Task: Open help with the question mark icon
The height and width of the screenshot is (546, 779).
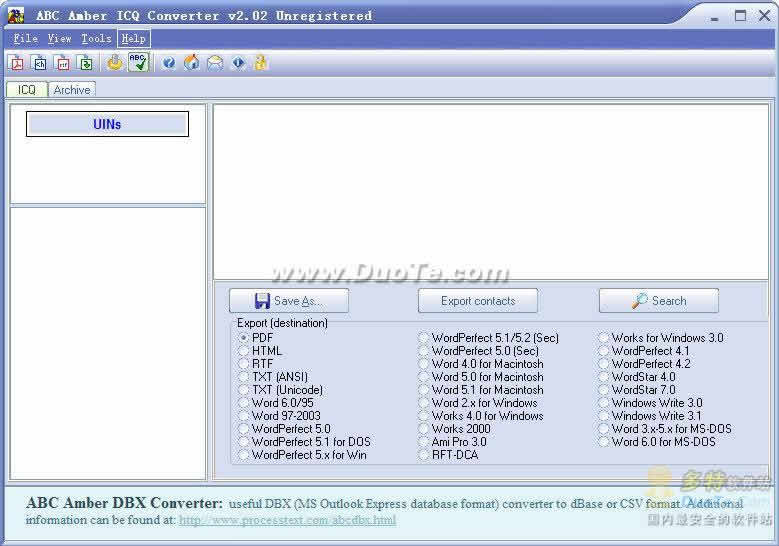Action: tap(169, 63)
